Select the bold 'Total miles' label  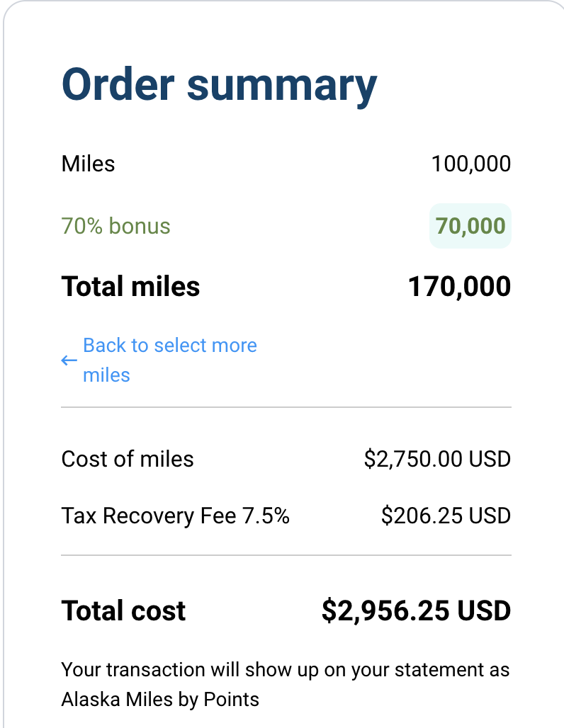coord(130,286)
